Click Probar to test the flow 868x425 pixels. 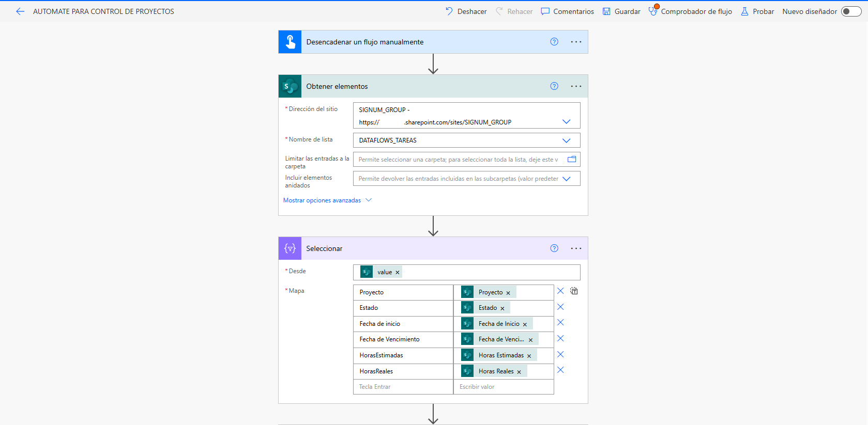click(x=757, y=11)
